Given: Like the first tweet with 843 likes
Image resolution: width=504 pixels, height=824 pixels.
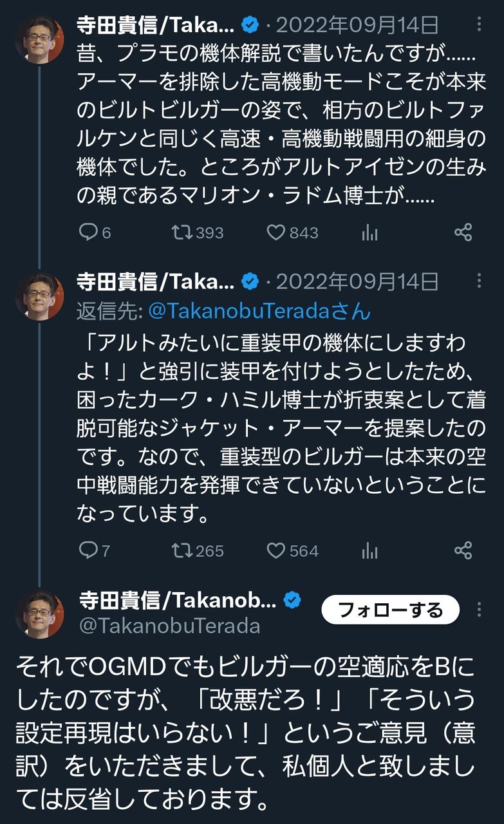Looking at the screenshot, I should (x=276, y=232).
